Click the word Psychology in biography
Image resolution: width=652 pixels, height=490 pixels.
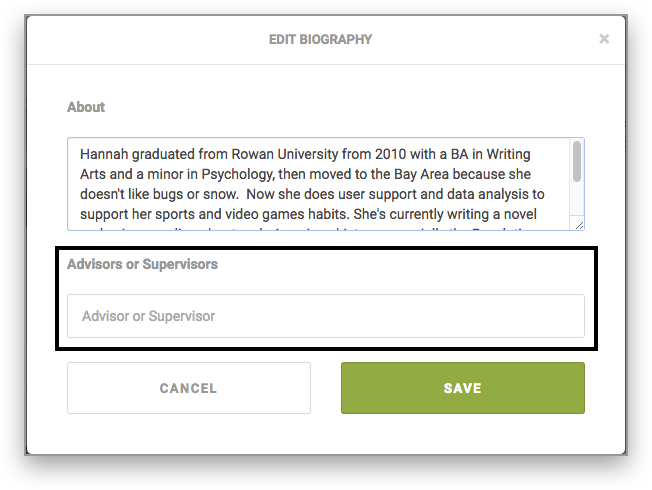pyautogui.click(x=237, y=174)
